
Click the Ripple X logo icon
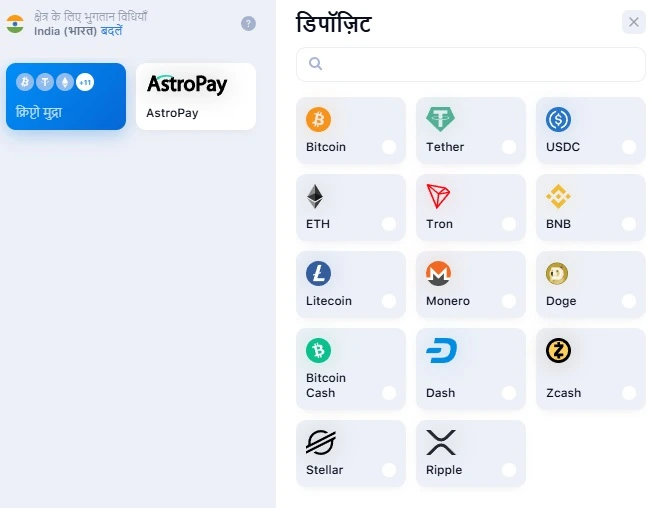coord(441,442)
